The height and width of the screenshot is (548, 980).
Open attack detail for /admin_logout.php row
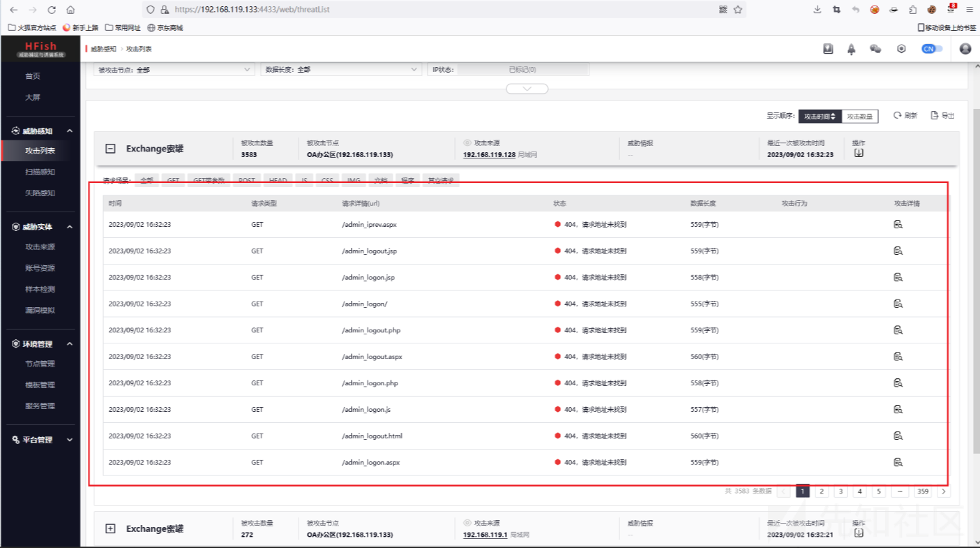point(898,330)
